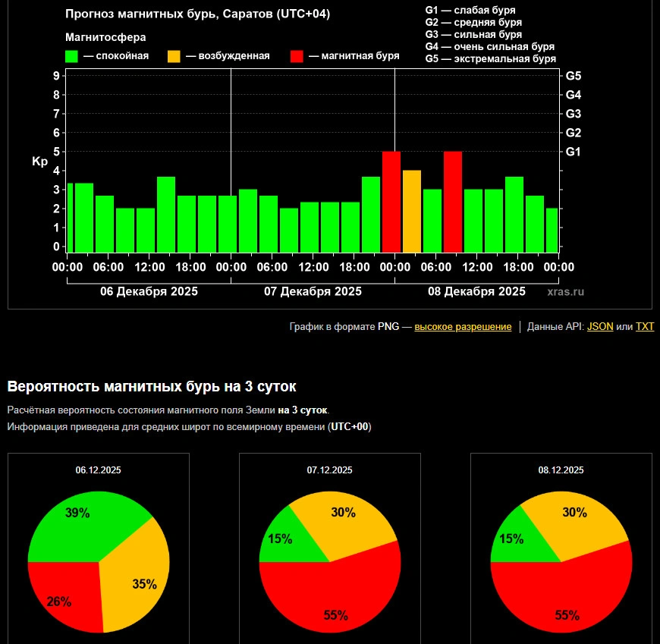Open the TXT API data link
This screenshot has width=660, height=644.
point(644,327)
